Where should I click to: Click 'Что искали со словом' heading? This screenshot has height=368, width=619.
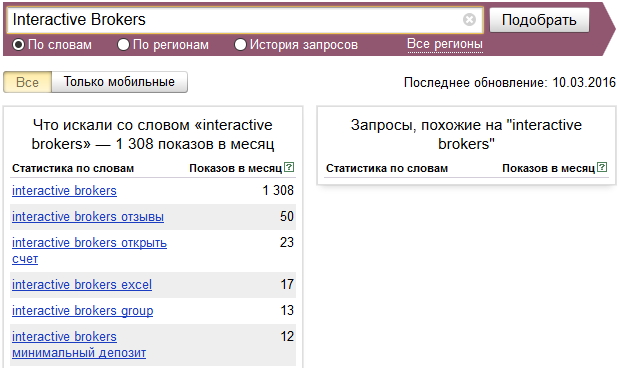pos(153,134)
